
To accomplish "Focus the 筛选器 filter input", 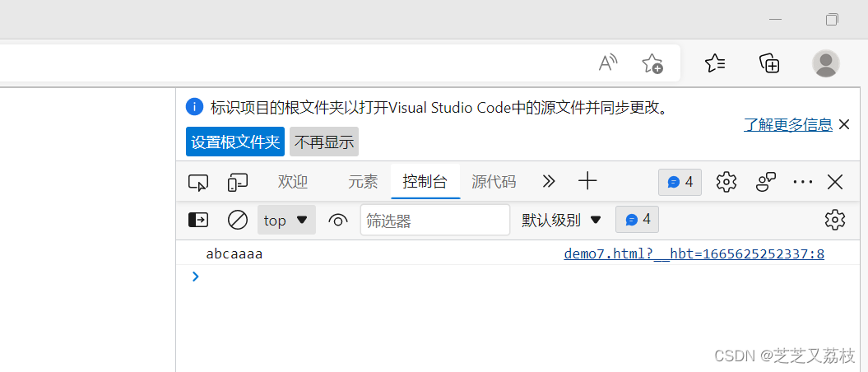I will (x=435, y=220).
